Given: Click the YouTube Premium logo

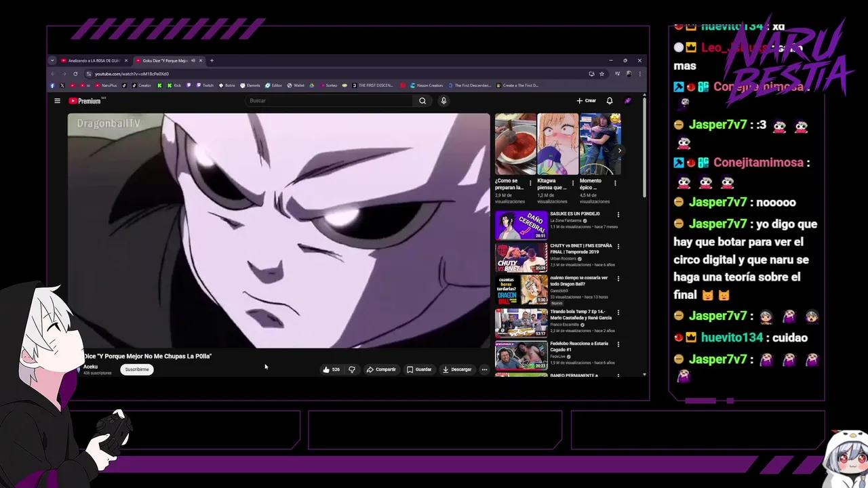Looking at the screenshot, I should (x=85, y=100).
